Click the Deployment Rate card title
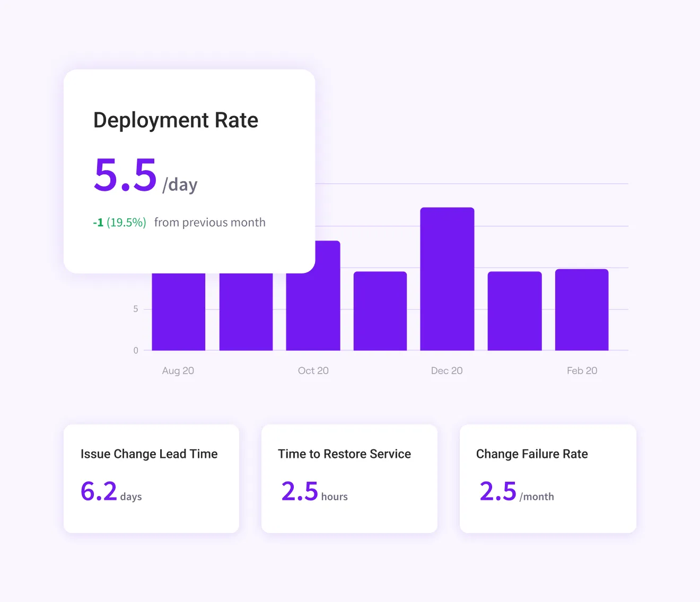The width and height of the screenshot is (700, 602). (176, 120)
